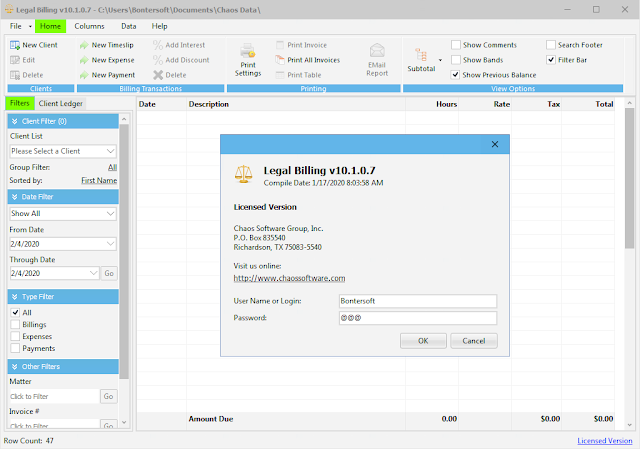This screenshot has width=640, height=449.
Task: Open the File menu dropdown arrow
Action: [x=30, y=27]
